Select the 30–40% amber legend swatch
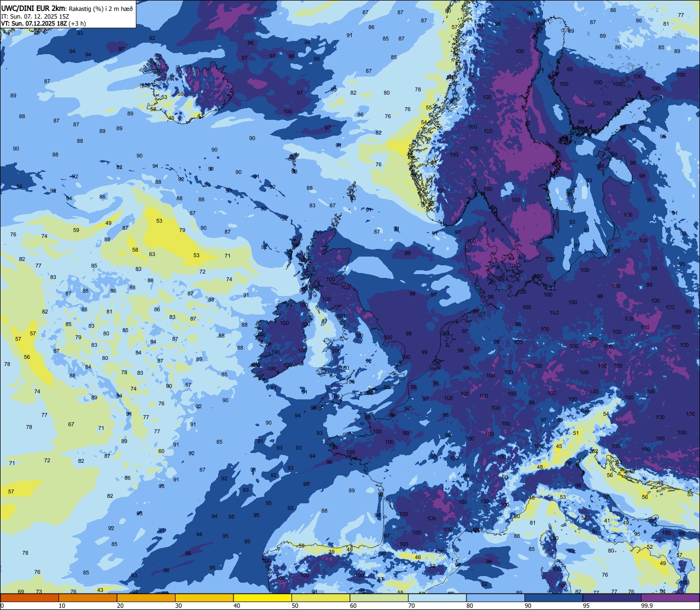Screen dimensions: 700x610 point(204,597)
